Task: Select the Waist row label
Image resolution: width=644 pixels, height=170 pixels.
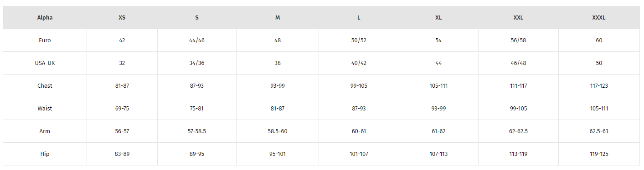Action: pyautogui.click(x=45, y=109)
